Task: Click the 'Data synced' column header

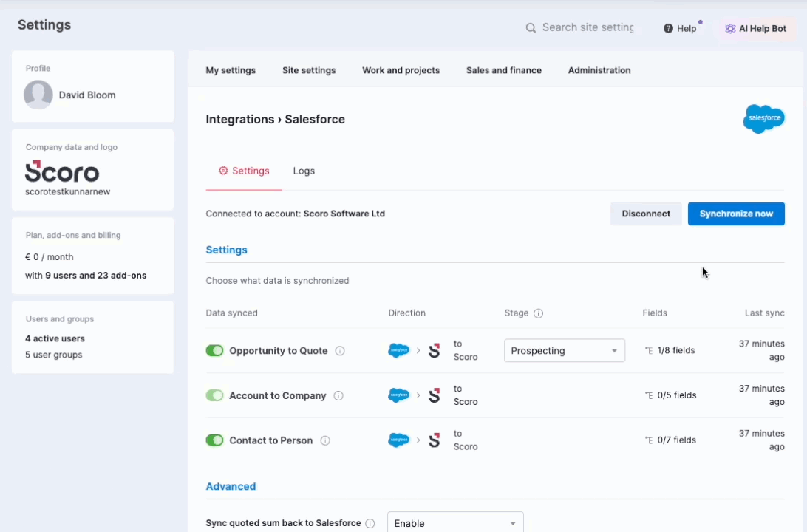Action: point(231,313)
